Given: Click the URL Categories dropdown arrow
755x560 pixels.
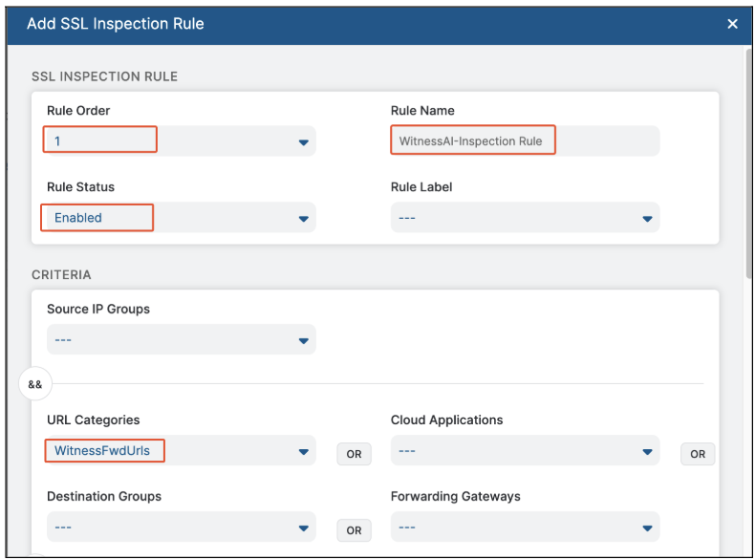Looking at the screenshot, I should 304,452.
